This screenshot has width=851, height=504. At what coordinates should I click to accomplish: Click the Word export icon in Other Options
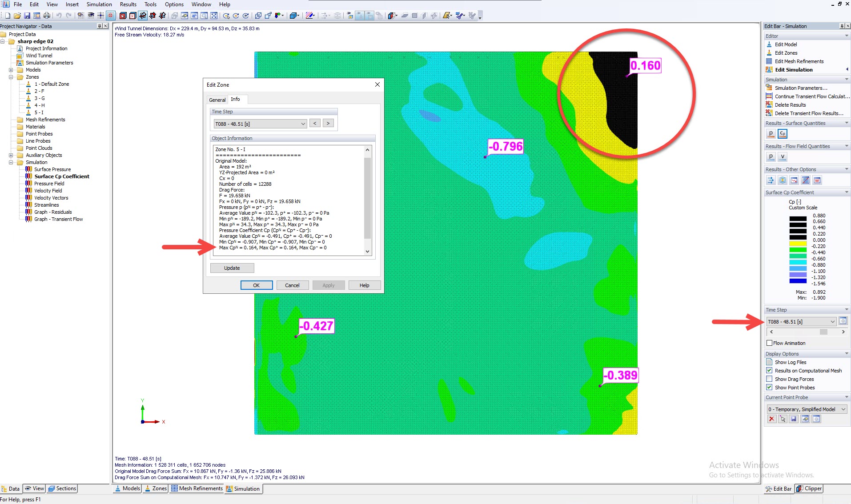pyautogui.click(x=817, y=180)
